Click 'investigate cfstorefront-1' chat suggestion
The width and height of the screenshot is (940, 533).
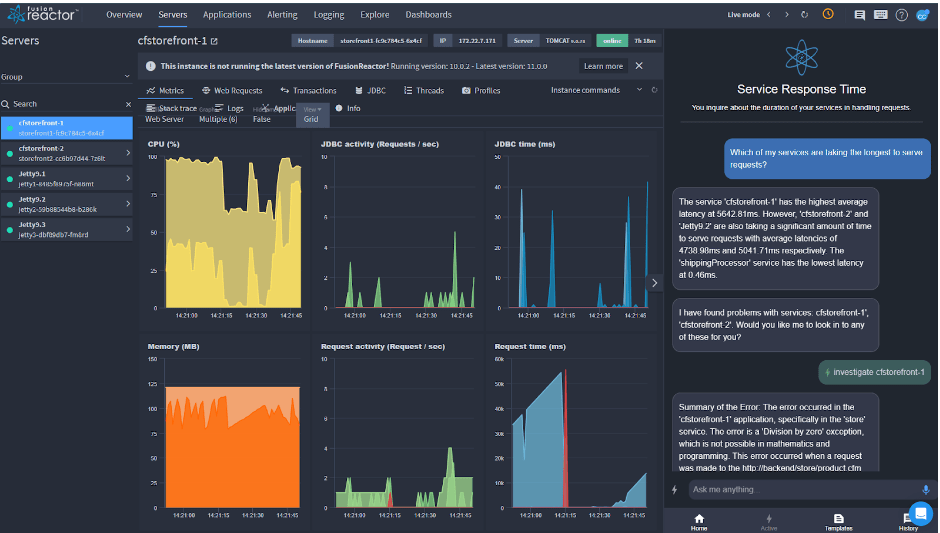point(873,372)
